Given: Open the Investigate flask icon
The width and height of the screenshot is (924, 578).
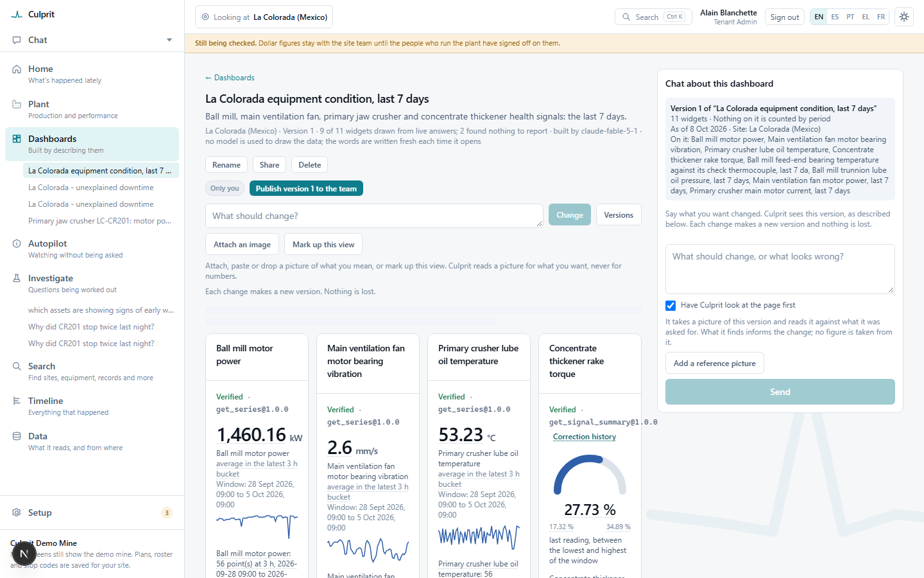Looking at the screenshot, I should [17, 278].
